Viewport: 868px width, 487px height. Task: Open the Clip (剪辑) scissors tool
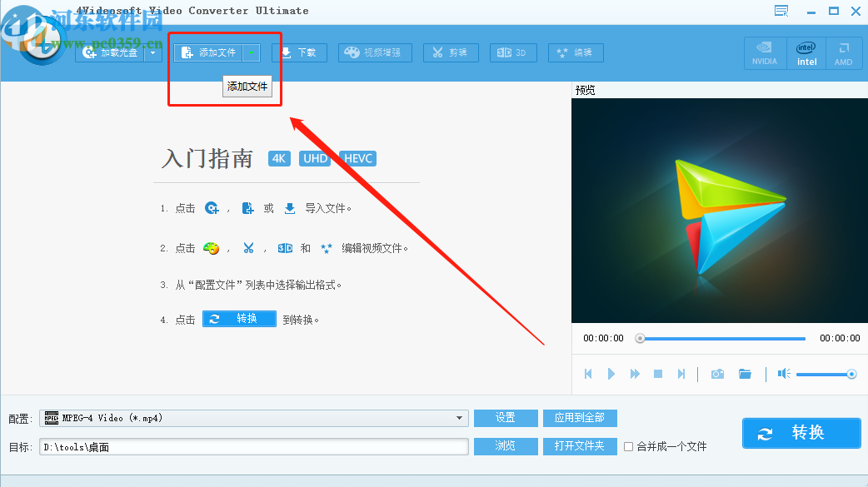click(x=451, y=52)
